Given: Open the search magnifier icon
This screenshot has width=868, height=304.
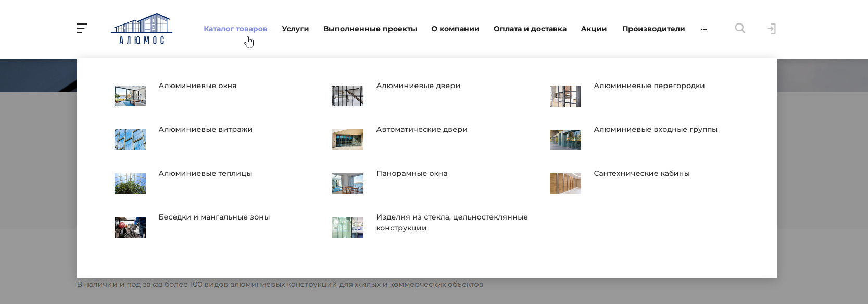Looking at the screenshot, I should (740, 29).
